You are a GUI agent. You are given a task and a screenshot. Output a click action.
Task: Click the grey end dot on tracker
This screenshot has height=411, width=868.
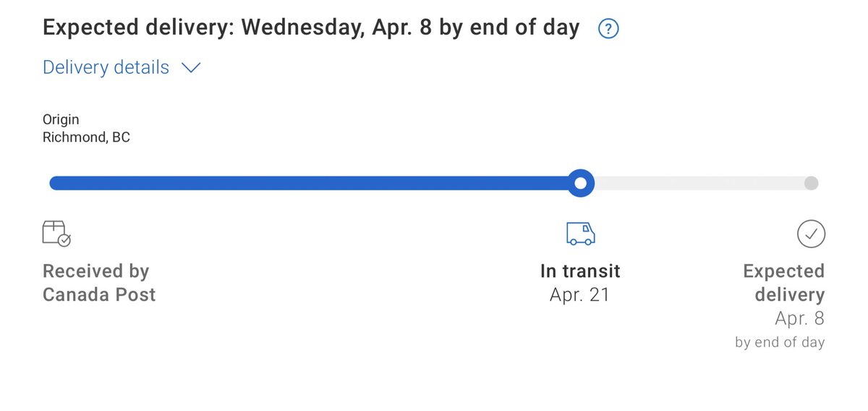811,183
